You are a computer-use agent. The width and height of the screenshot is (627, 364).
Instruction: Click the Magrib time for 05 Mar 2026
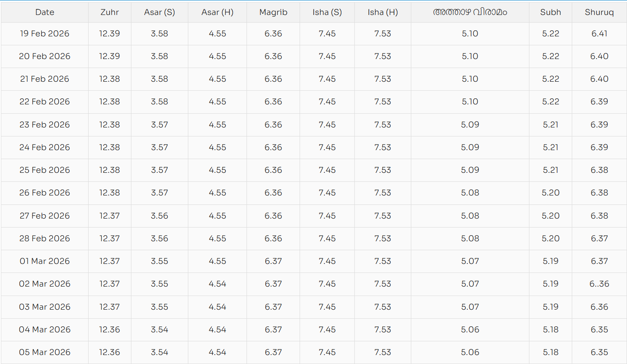(273, 352)
